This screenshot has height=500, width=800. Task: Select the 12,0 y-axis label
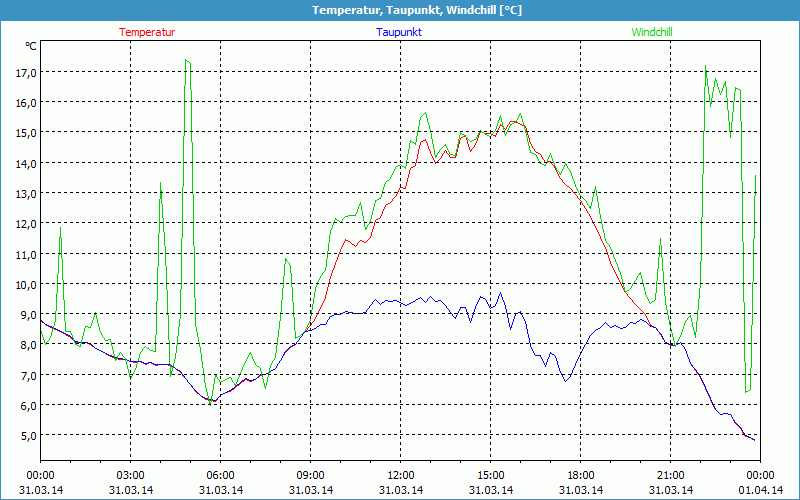(x=26, y=223)
